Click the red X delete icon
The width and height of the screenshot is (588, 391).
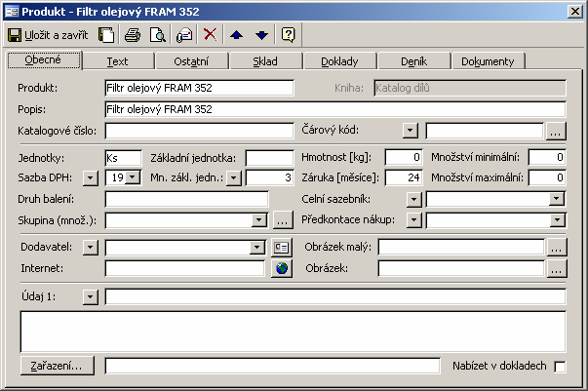tap(210, 34)
